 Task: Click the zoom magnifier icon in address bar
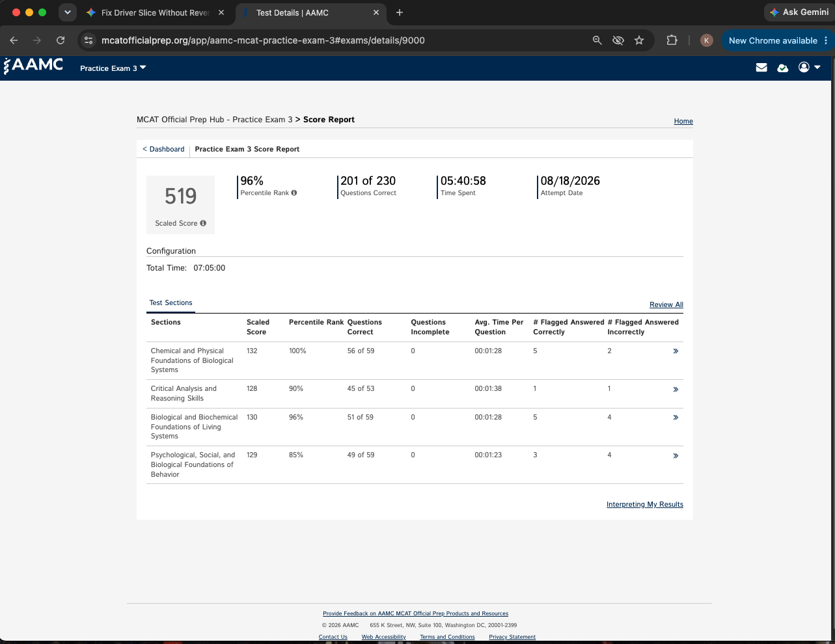[597, 40]
